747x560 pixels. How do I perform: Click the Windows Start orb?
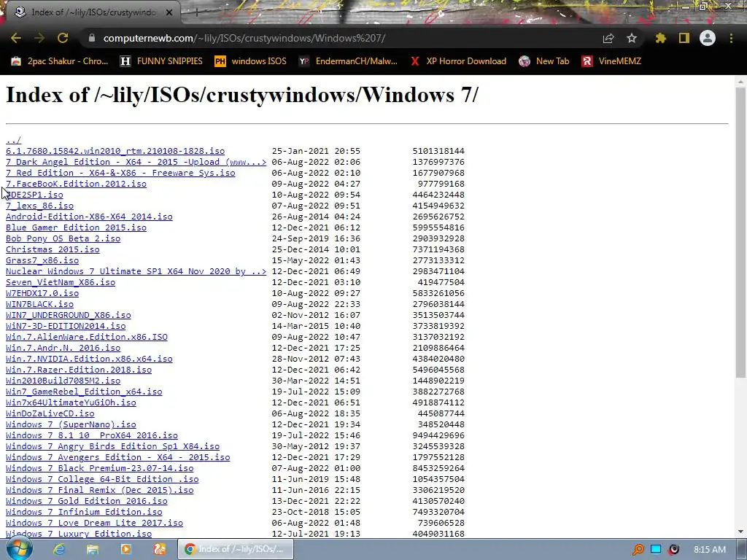click(x=20, y=548)
